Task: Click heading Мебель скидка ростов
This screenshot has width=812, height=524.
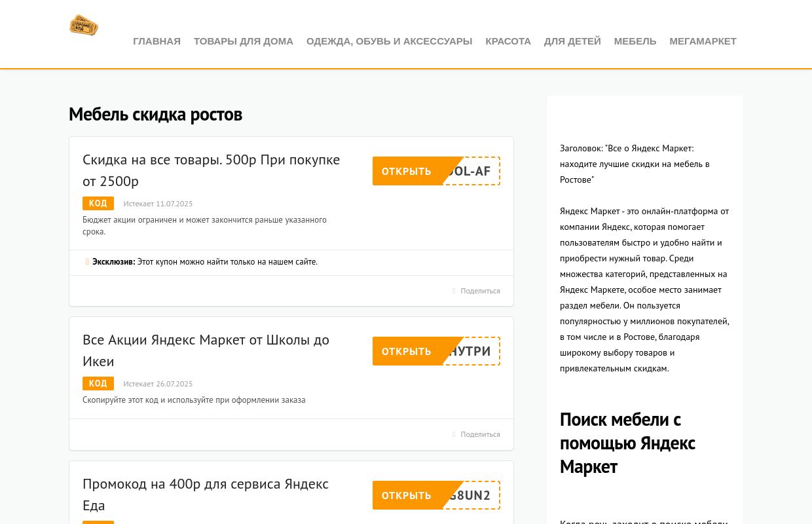Action: coord(155,114)
